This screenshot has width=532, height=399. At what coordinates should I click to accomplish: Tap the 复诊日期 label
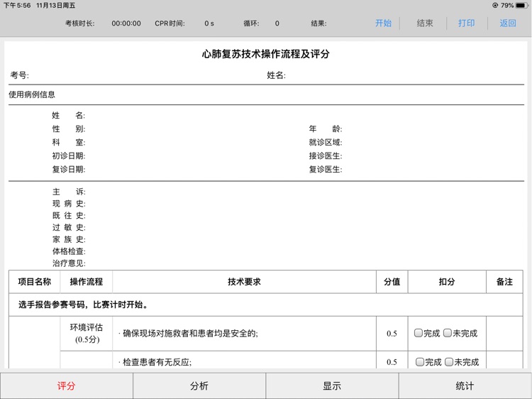(x=68, y=169)
